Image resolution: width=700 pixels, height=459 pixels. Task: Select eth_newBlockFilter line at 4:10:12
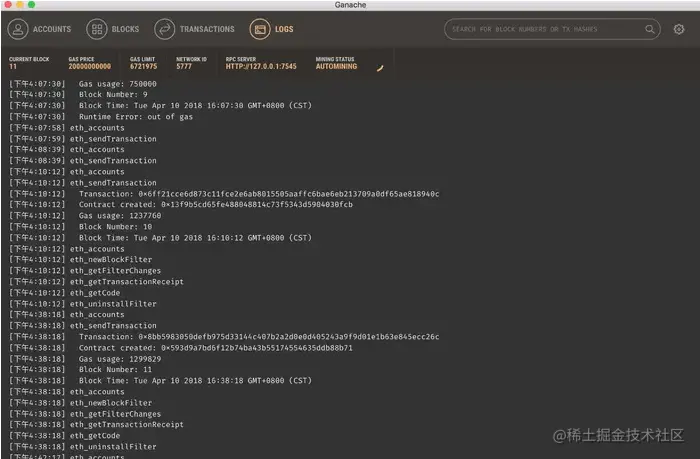click(x=80, y=260)
